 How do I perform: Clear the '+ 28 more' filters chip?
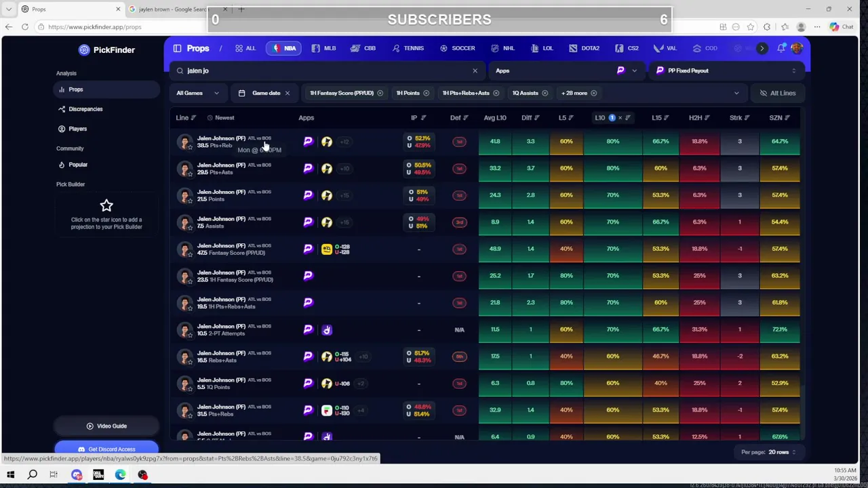click(593, 93)
